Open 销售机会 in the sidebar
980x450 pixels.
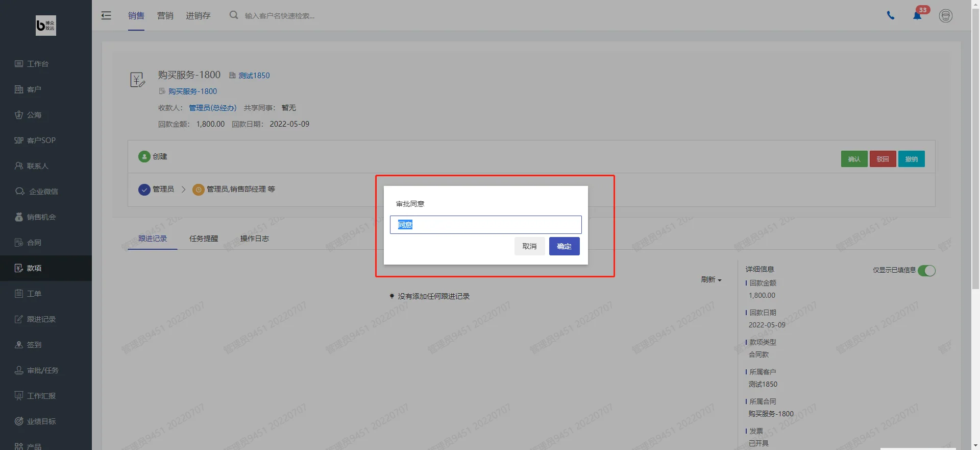point(46,217)
